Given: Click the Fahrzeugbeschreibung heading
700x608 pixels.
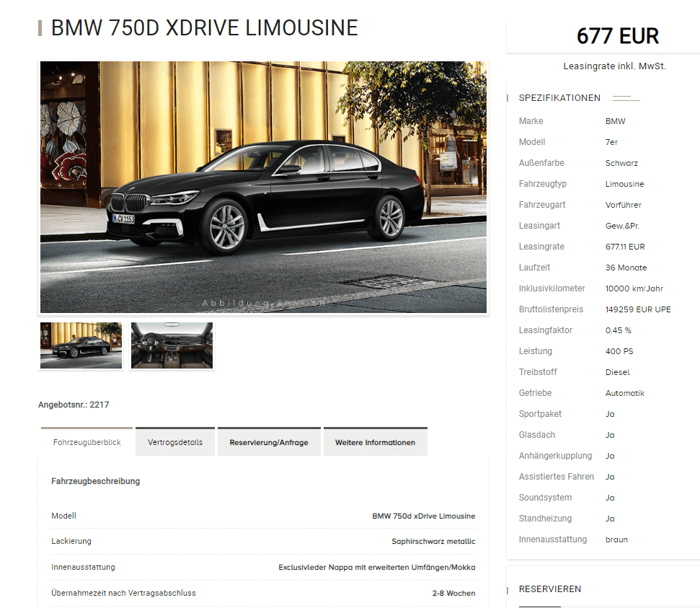Looking at the screenshot, I should pyautogui.click(x=96, y=481).
